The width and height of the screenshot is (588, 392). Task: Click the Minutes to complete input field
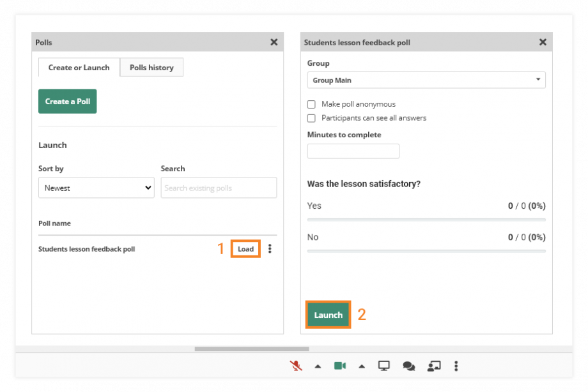(x=353, y=151)
